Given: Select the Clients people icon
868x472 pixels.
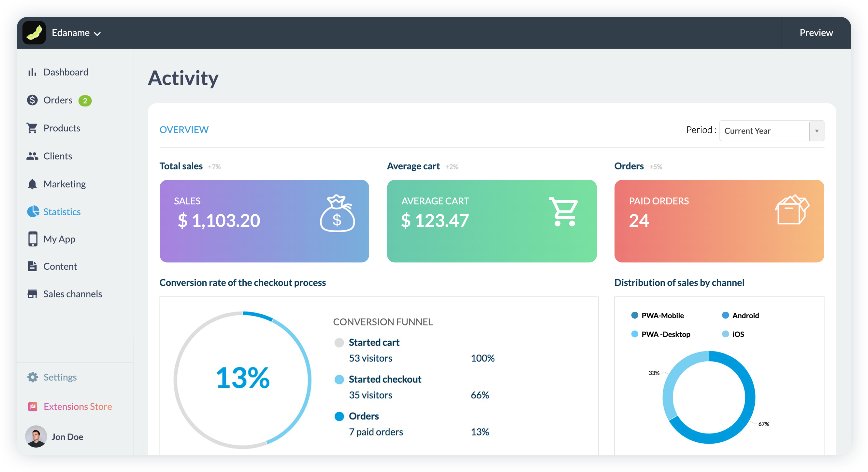Looking at the screenshot, I should pos(32,156).
